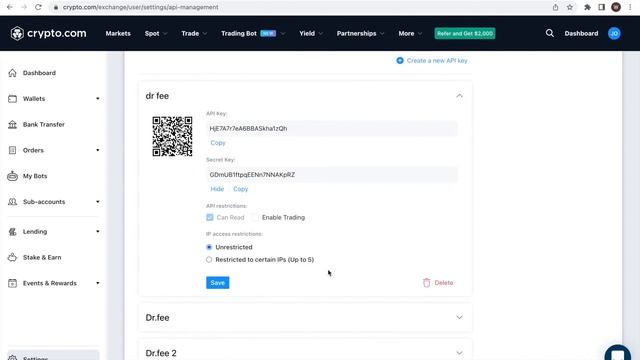Image resolution: width=640 pixels, height=360 pixels.
Task: Click the trash icon beside Delete
Action: (x=427, y=282)
